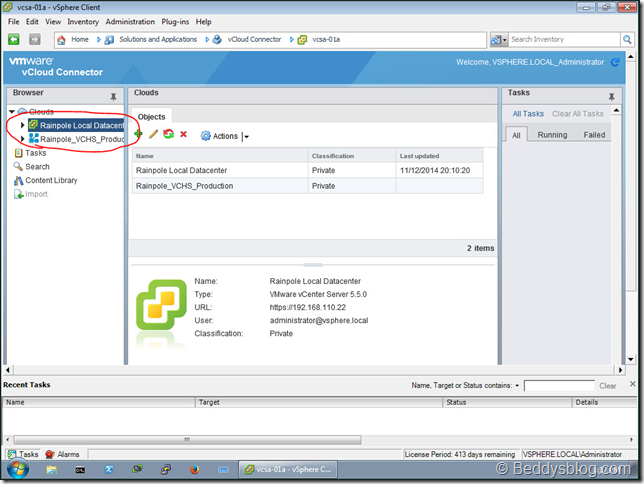
Task: Open the search type dropdown
Action: point(504,39)
